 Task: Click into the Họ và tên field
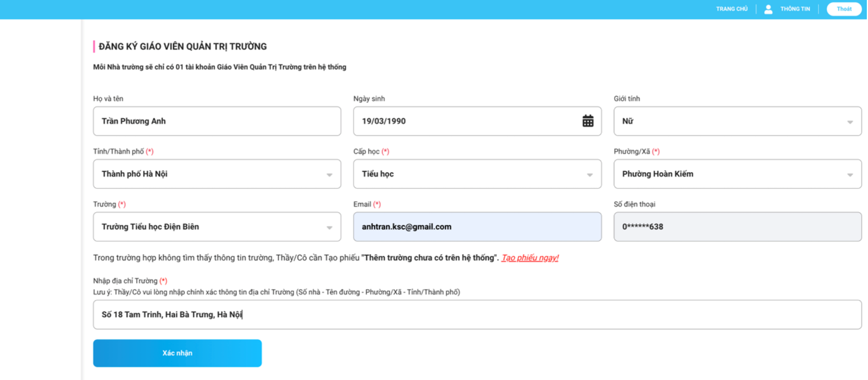216,121
